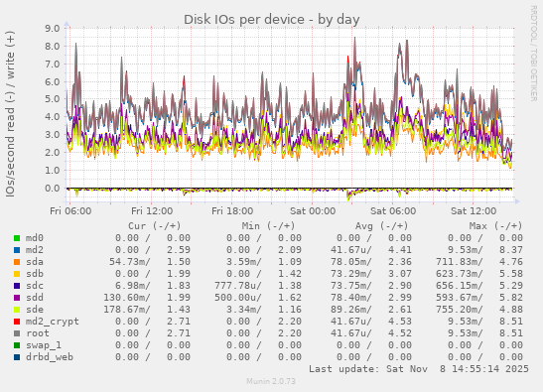
Task: Click the swap_1 green legend swatch
Action: pos(17,345)
